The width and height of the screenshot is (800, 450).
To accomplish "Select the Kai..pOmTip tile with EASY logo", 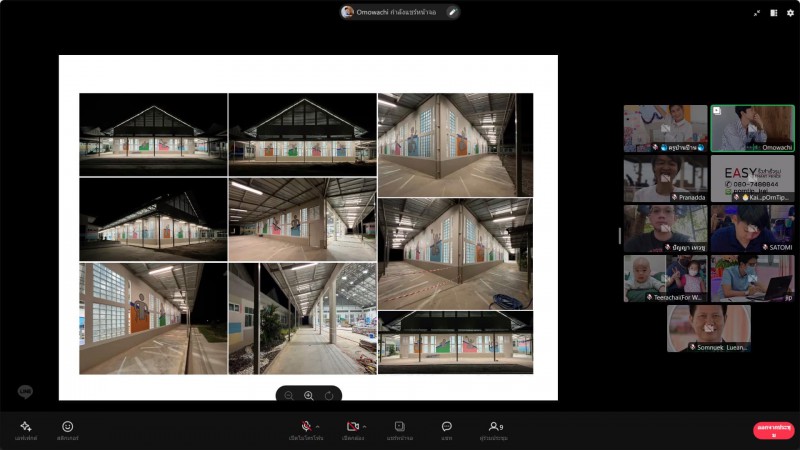I will [753, 179].
